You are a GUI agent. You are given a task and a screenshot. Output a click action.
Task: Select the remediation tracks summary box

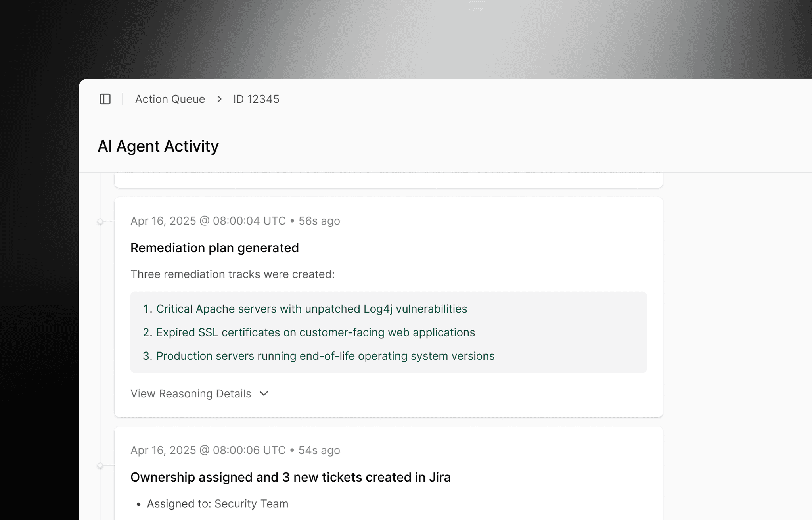click(x=388, y=332)
